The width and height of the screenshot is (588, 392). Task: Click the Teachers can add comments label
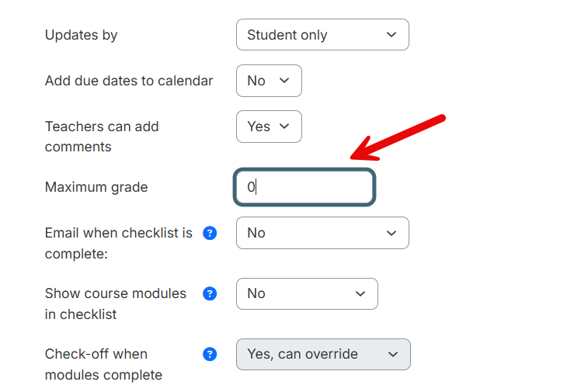coord(102,137)
